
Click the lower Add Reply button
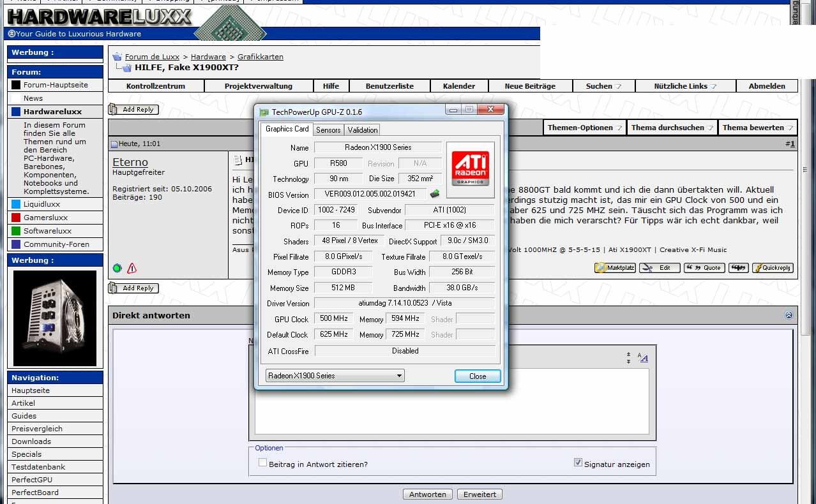[133, 288]
